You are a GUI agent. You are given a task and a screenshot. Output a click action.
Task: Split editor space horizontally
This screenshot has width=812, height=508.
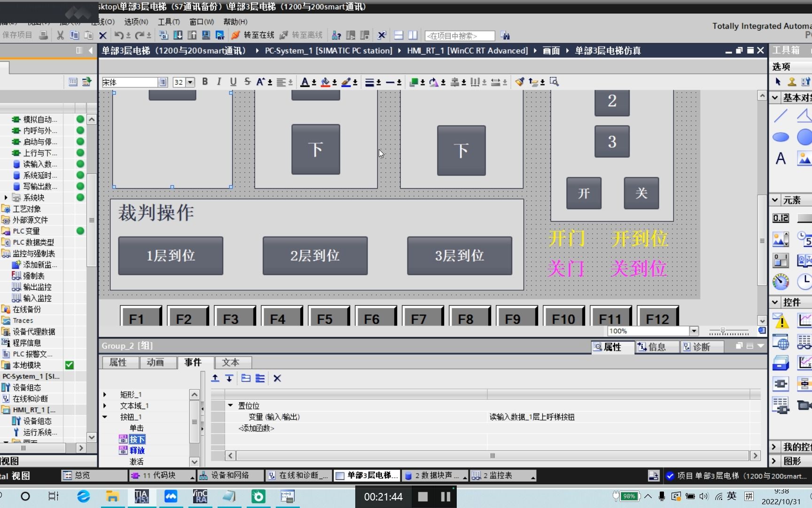click(398, 35)
